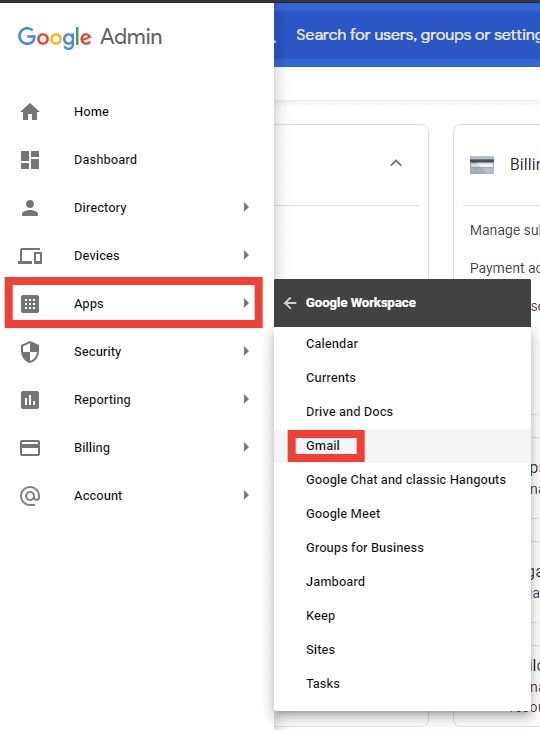Screen dimensions: 540x730
Task: Select Account in the sidebar
Action: [x=98, y=495]
